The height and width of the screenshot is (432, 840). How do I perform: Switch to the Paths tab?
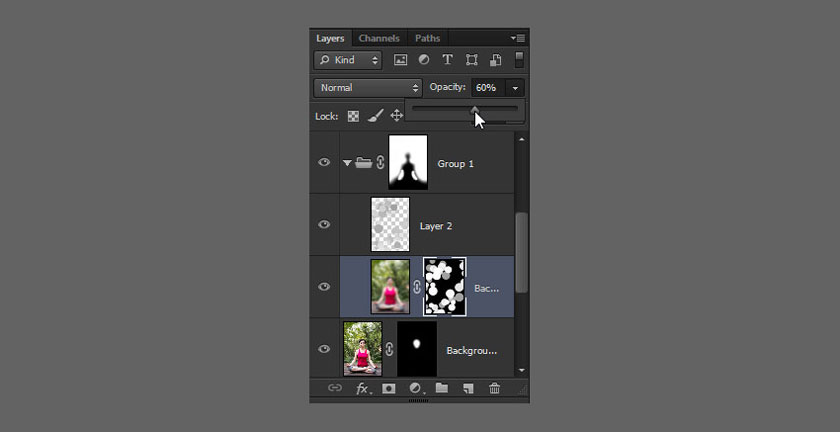[428, 38]
